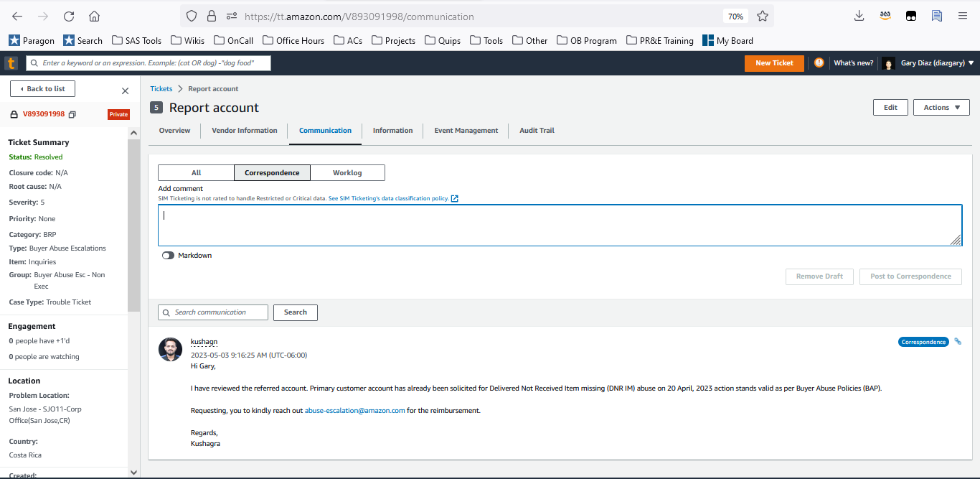Click the 70% zoom level indicator
980x479 pixels.
point(735,16)
